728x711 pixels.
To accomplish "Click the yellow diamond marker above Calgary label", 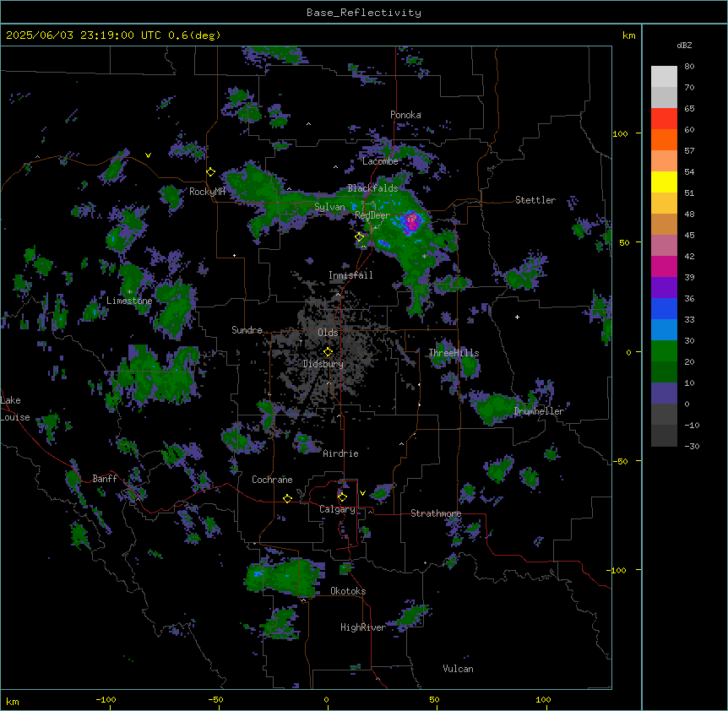I will pyautogui.click(x=342, y=497).
